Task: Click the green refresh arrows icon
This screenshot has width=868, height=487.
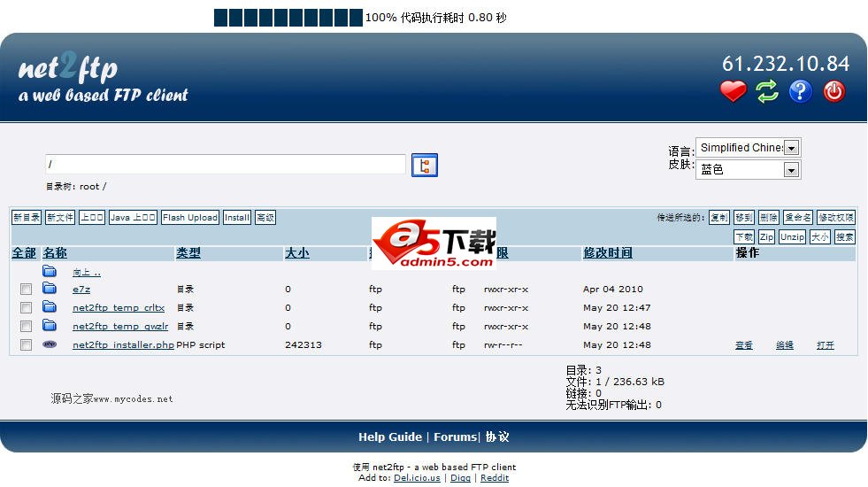Action: (x=767, y=91)
